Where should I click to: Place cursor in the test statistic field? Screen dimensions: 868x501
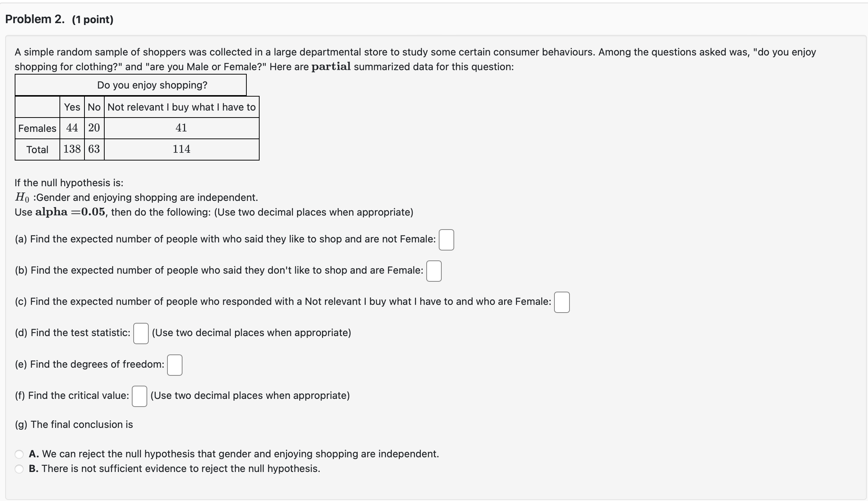(x=141, y=333)
